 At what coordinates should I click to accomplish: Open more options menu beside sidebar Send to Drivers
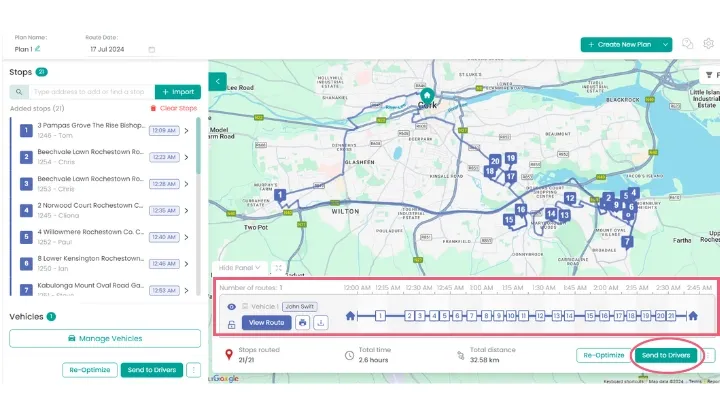click(193, 370)
